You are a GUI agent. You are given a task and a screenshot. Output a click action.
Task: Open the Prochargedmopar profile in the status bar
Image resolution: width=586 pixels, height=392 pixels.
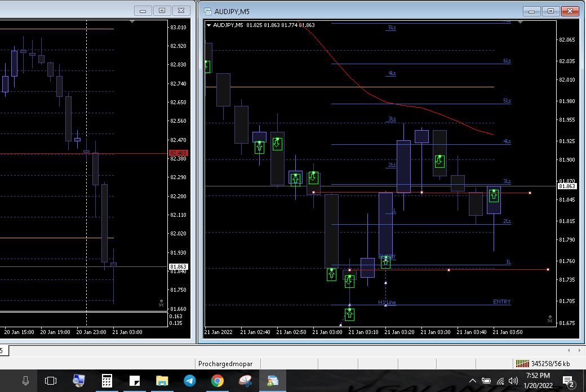[225, 364]
